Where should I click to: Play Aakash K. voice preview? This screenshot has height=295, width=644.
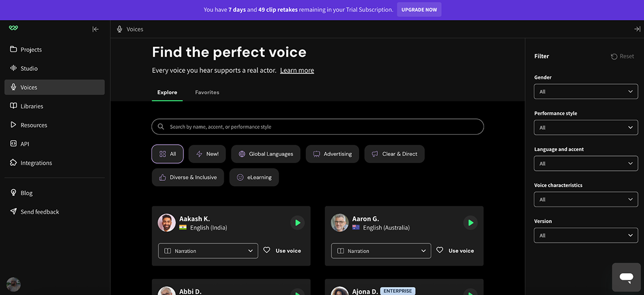(297, 223)
